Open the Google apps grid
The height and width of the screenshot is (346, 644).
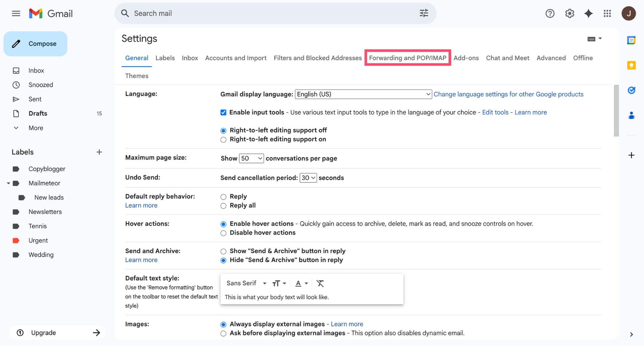(608, 13)
